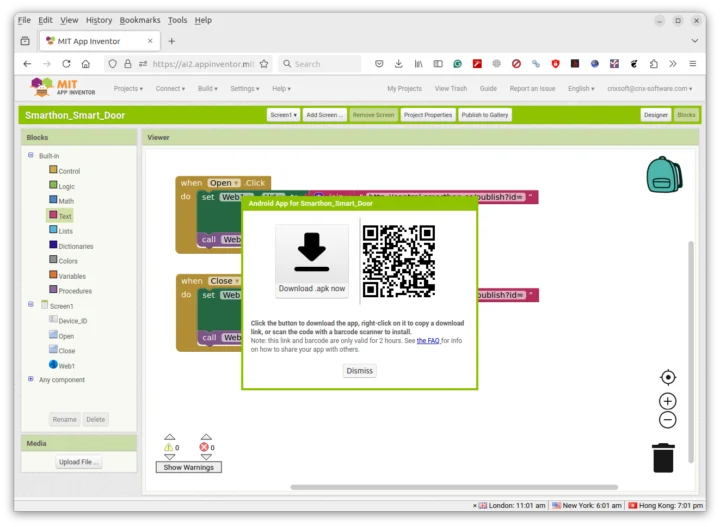Open the extensions puzzle icon

[x=653, y=64]
